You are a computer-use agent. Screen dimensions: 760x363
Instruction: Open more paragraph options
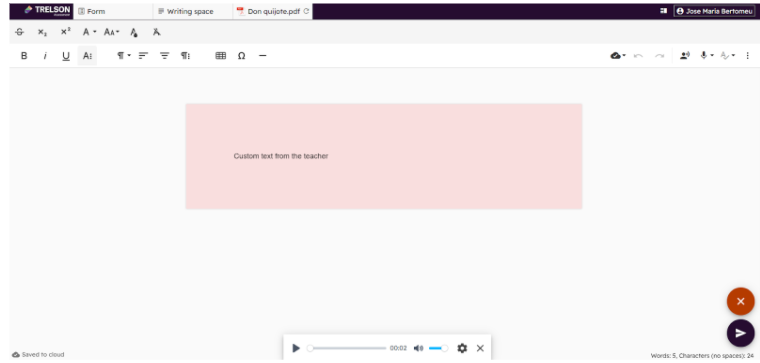click(186, 56)
